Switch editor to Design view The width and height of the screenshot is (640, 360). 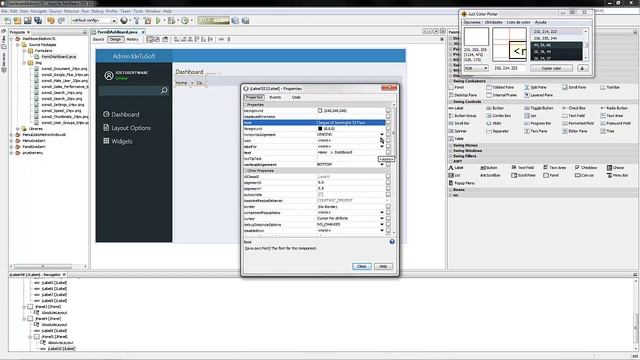click(x=116, y=39)
